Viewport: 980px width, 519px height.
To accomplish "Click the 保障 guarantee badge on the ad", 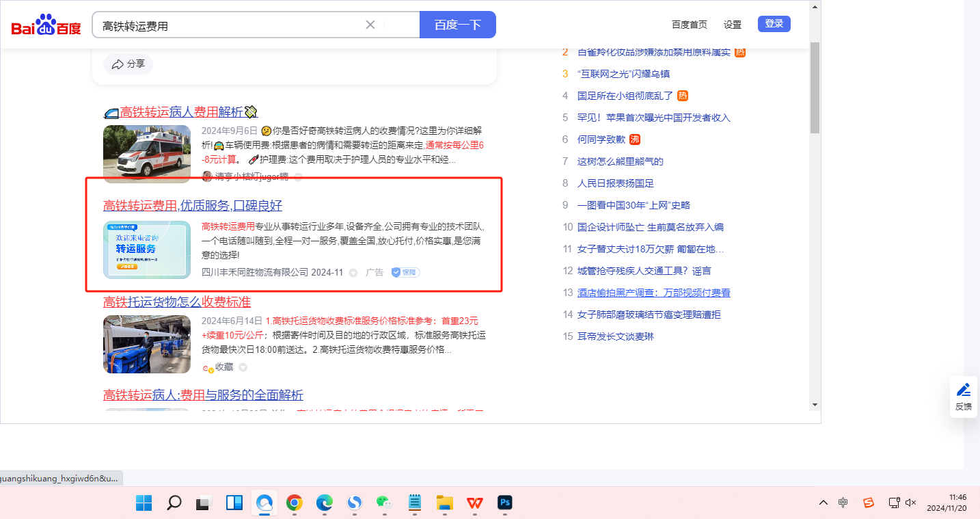I will coord(405,272).
